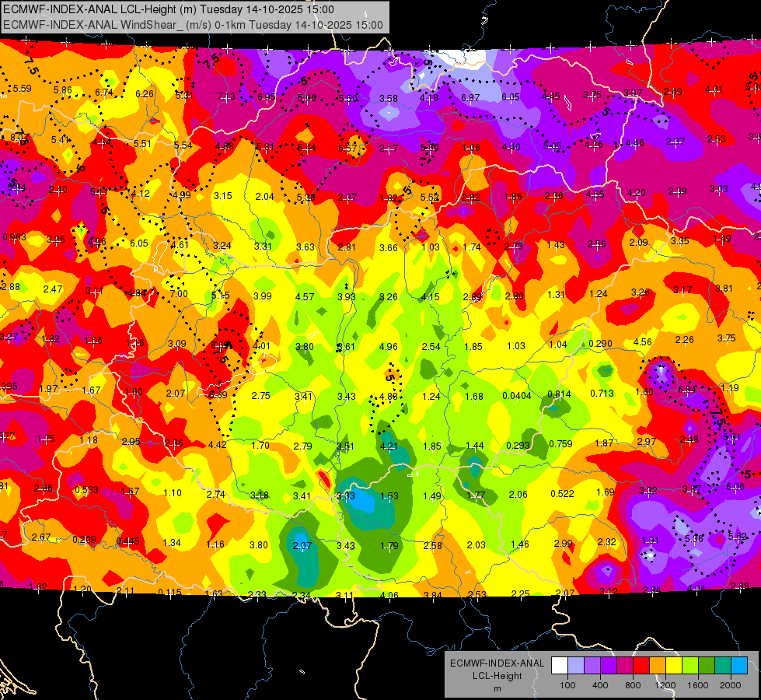Click the wind shear value 4.42
This screenshot has height=700, width=761.
coord(218,444)
